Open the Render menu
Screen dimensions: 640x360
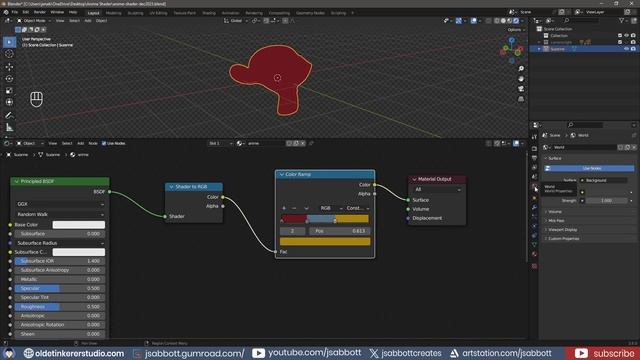point(40,12)
